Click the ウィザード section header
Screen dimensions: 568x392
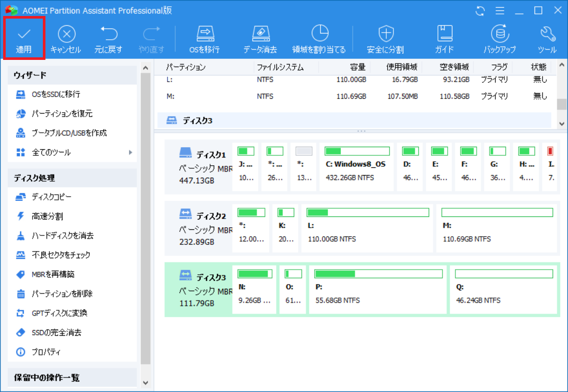point(72,75)
